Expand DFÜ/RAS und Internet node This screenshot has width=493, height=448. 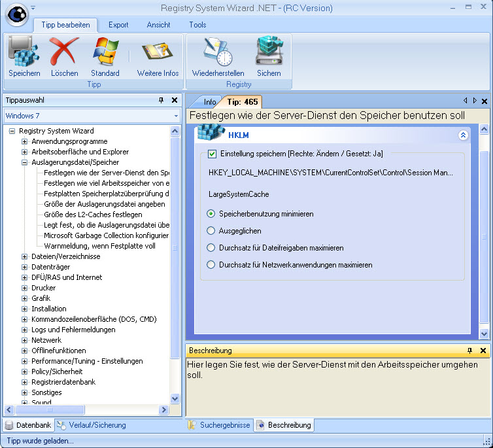24,277
